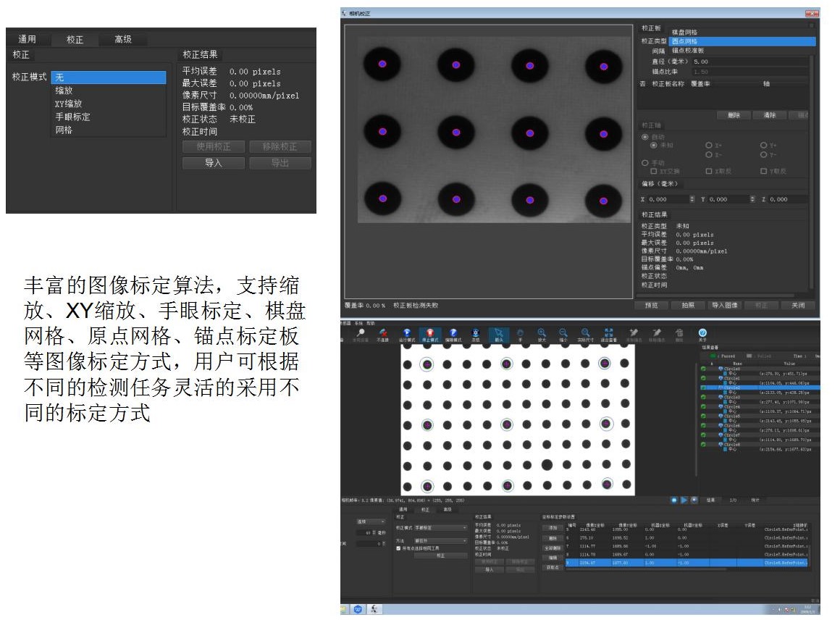Click the 缩小 zoom-out magnifier icon
This screenshot has width=840, height=620.
[563, 333]
